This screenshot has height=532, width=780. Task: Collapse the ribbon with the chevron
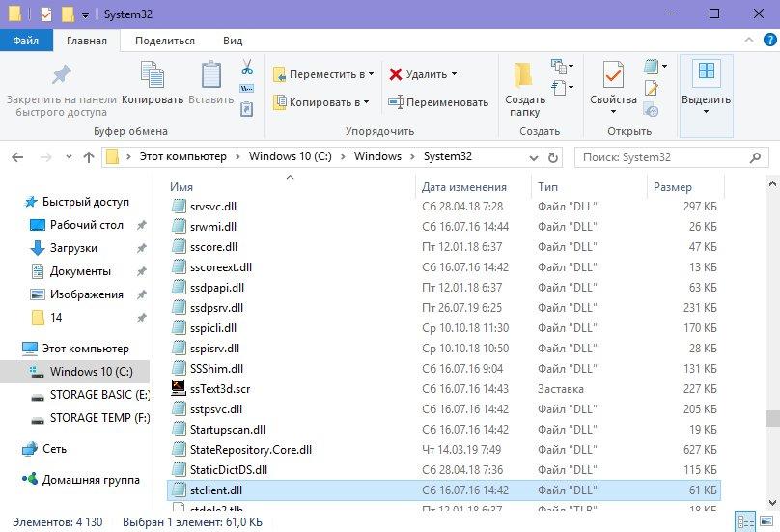tap(749, 40)
